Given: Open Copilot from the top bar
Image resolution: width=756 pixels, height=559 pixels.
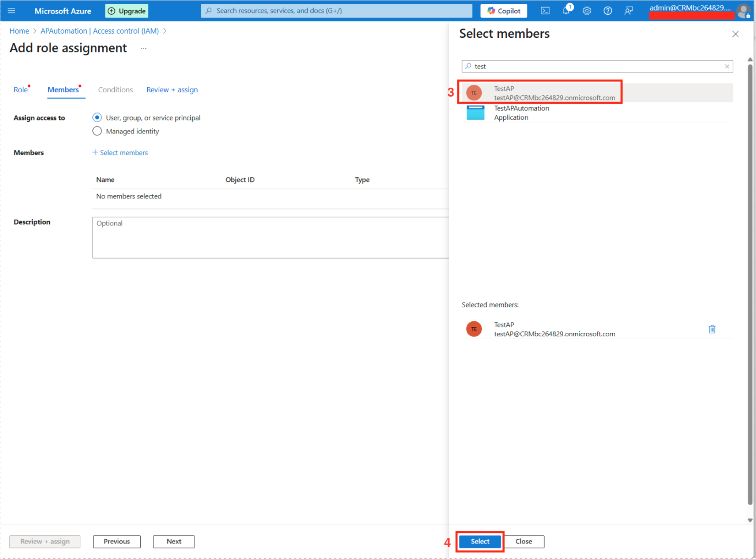Looking at the screenshot, I should click(504, 11).
